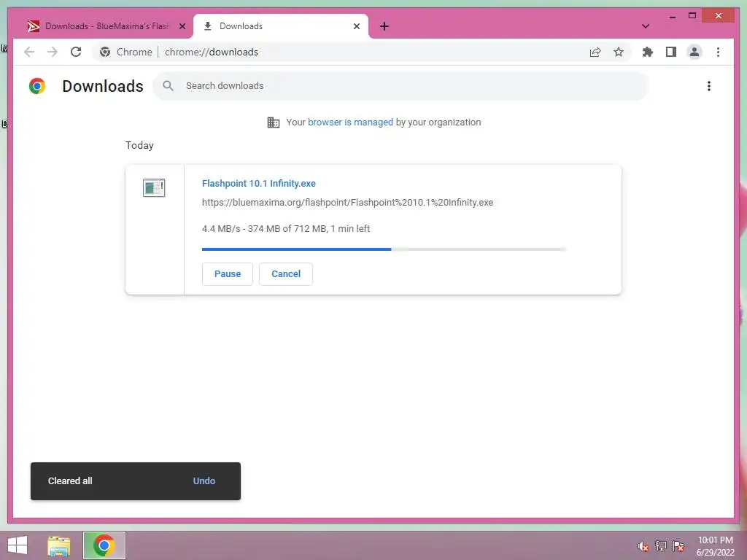
Task: Click the Chrome site info chip
Action: pos(125,52)
